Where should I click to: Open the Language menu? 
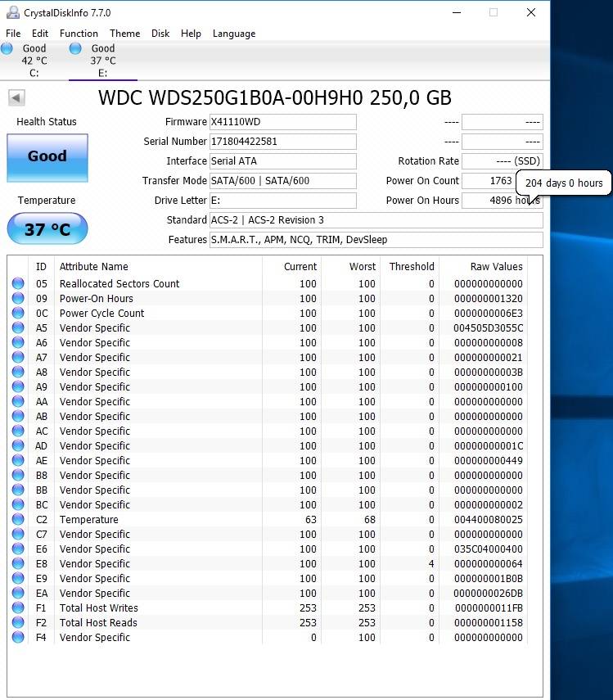[234, 34]
